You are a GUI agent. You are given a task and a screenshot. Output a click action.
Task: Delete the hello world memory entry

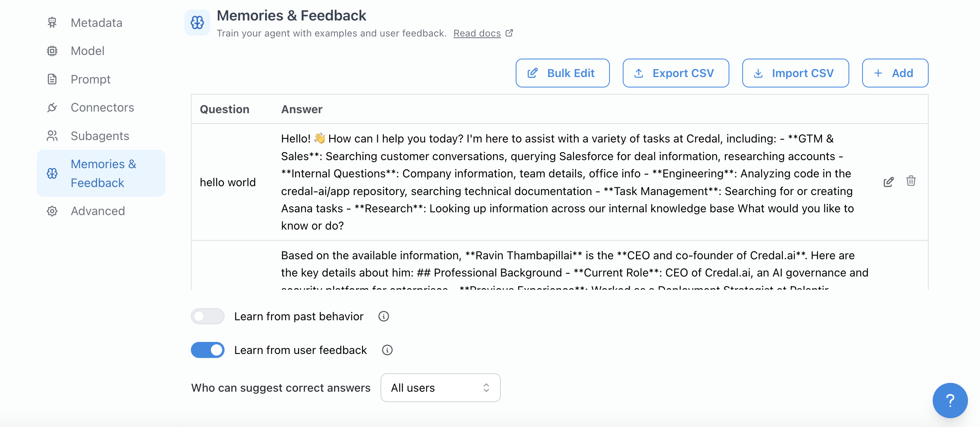coord(911,181)
